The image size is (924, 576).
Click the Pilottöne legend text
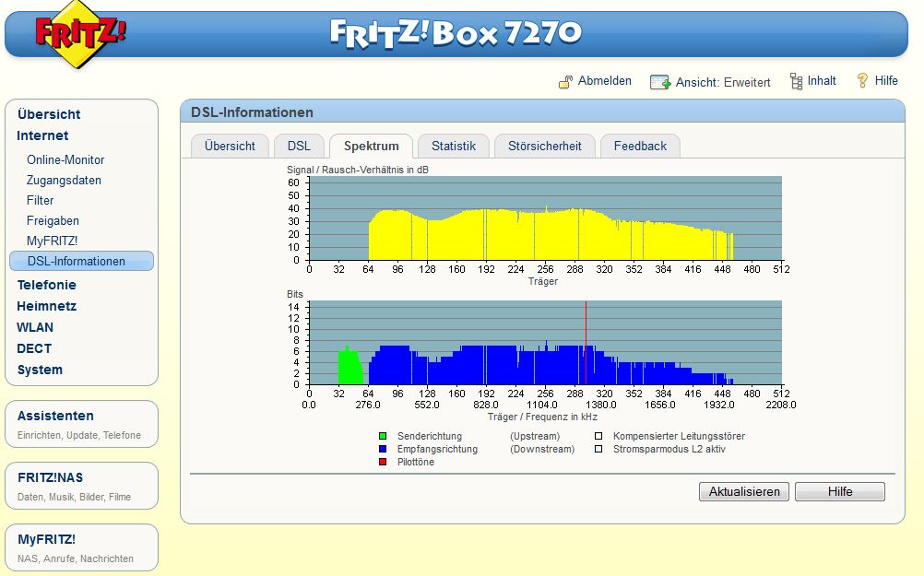[x=416, y=463]
